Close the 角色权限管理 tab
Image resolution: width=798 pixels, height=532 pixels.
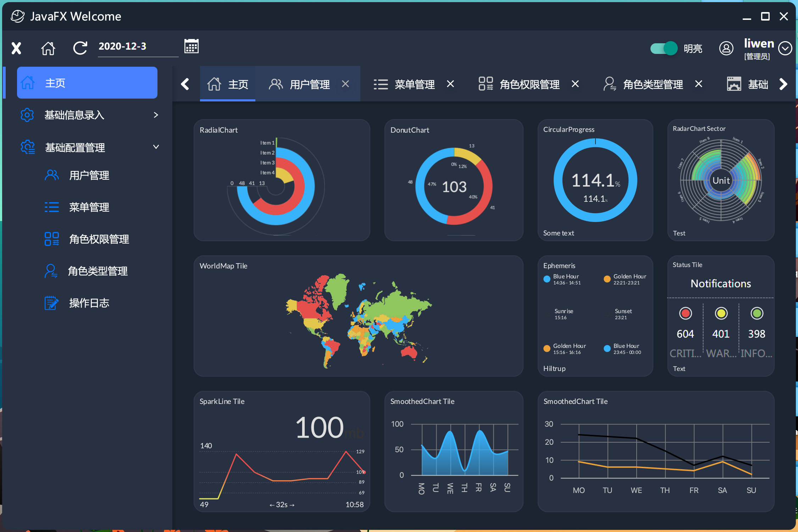pos(575,84)
